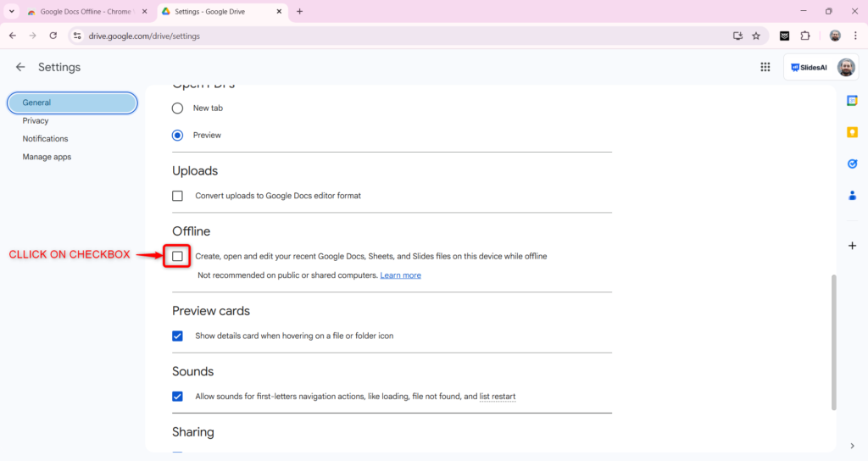Open Google Calendar side panel icon
The width and height of the screenshot is (868, 461).
(x=852, y=101)
